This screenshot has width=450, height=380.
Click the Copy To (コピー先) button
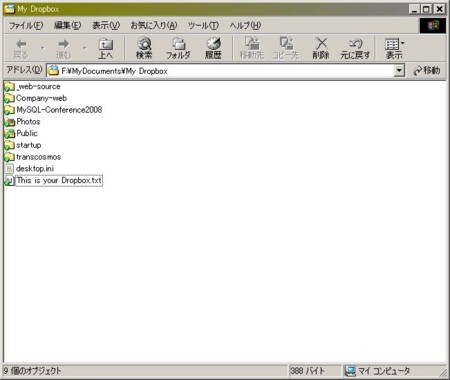[x=286, y=49]
